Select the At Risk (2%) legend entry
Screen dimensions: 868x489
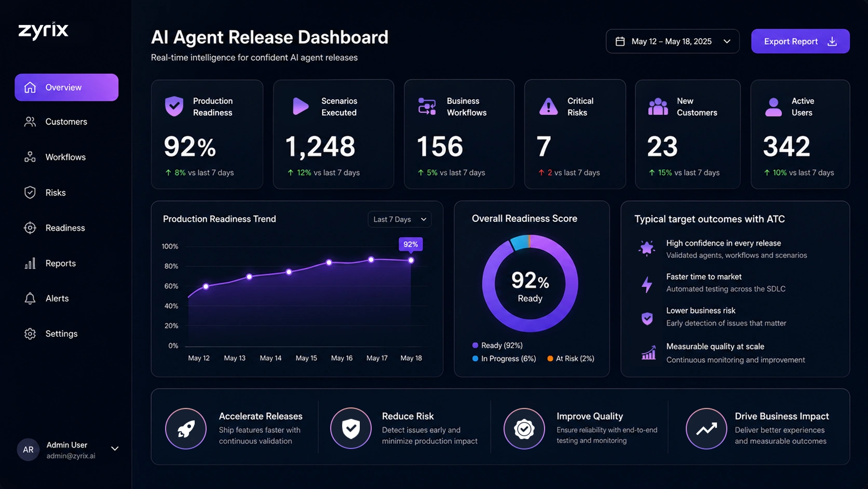click(571, 359)
